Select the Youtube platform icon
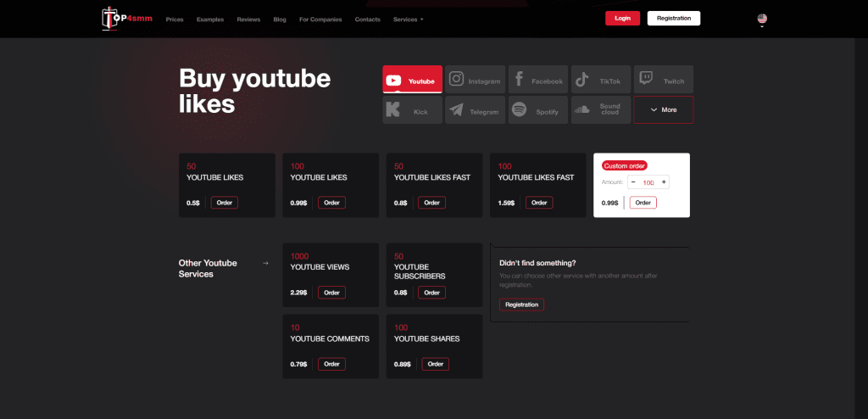 click(x=393, y=81)
